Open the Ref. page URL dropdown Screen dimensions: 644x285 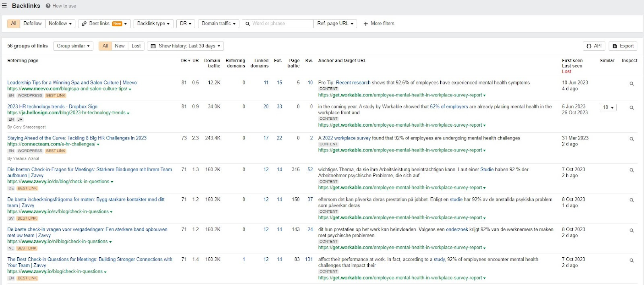335,24
